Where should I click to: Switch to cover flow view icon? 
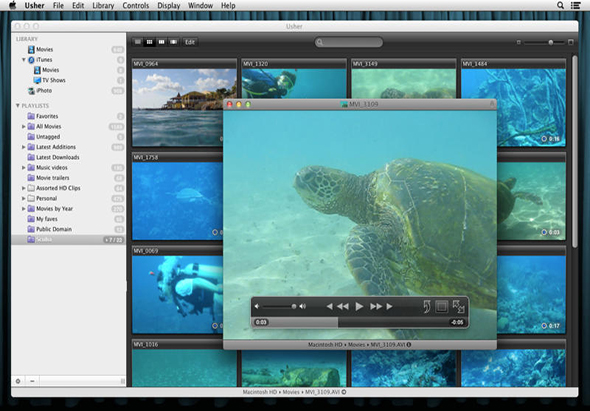(x=173, y=42)
